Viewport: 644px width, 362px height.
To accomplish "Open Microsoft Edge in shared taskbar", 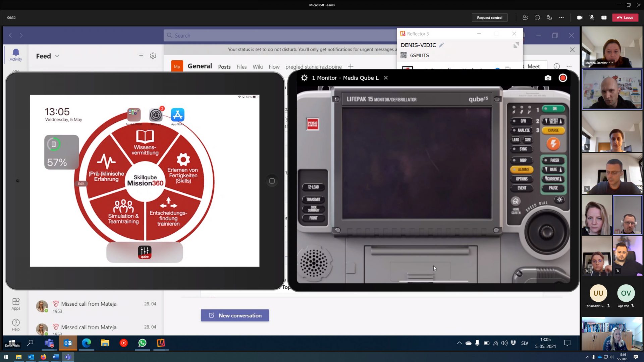I will (x=86, y=343).
